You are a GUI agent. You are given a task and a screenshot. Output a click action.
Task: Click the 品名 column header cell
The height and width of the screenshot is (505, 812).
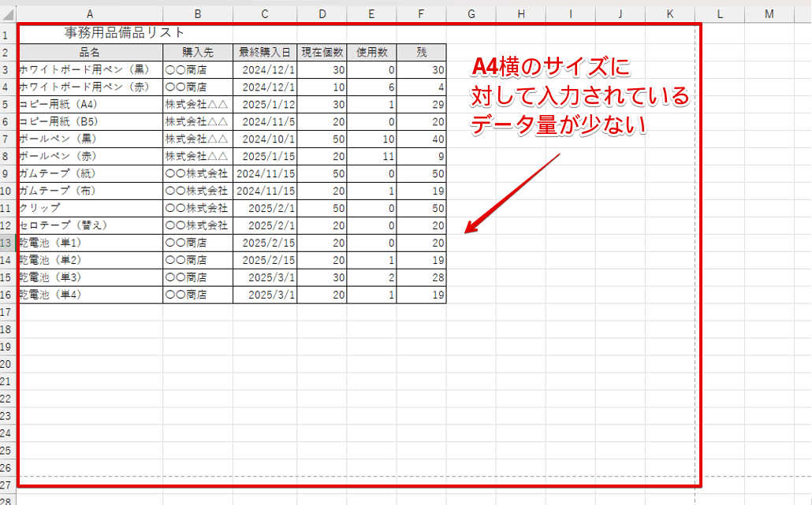point(89,50)
